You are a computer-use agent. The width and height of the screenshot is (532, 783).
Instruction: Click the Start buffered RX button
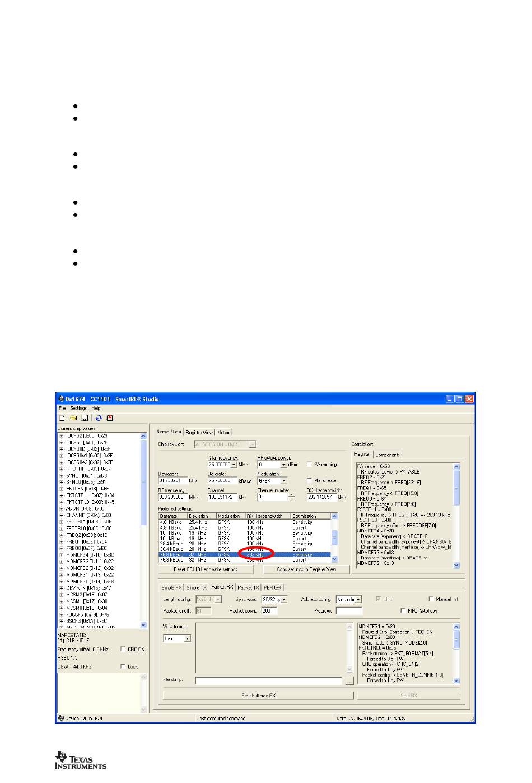[258, 696]
